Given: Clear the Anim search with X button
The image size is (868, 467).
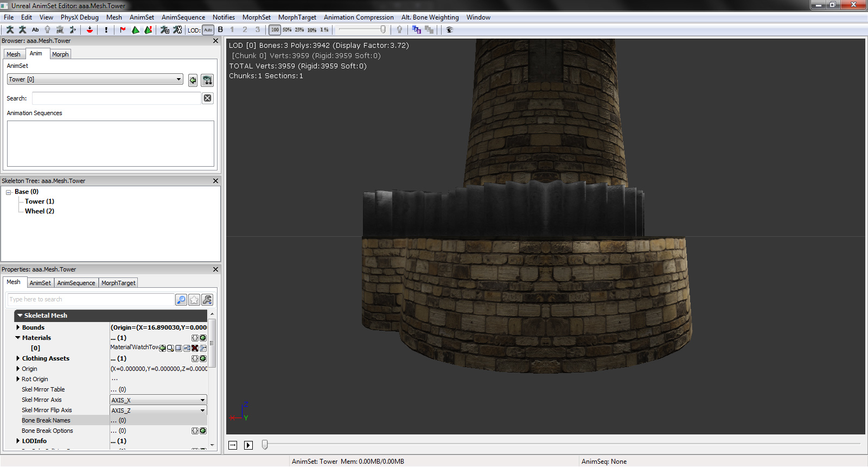Looking at the screenshot, I should coord(207,98).
